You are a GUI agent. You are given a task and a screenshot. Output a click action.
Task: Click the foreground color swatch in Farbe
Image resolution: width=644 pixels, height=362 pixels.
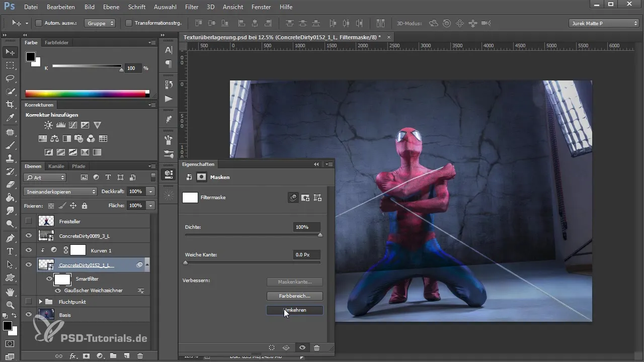[x=31, y=56]
